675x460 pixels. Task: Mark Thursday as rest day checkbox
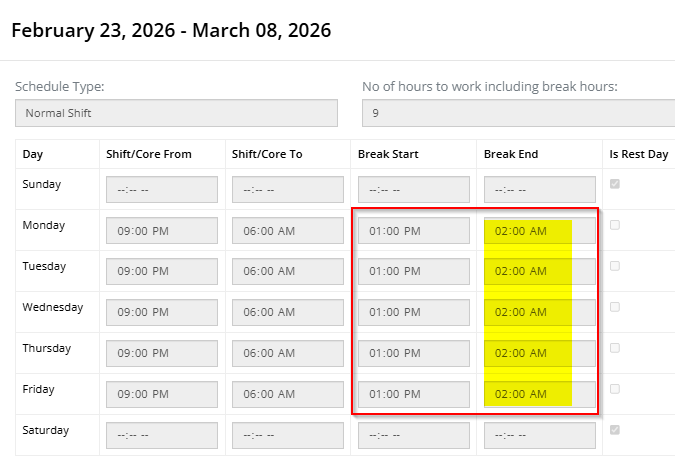click(x=615, y=348)
